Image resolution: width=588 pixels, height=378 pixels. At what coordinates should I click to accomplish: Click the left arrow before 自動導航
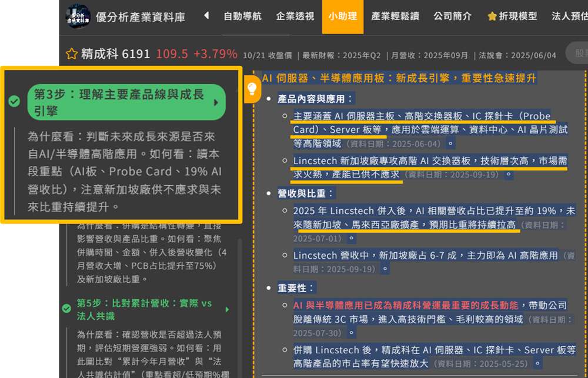coord(206,16)
